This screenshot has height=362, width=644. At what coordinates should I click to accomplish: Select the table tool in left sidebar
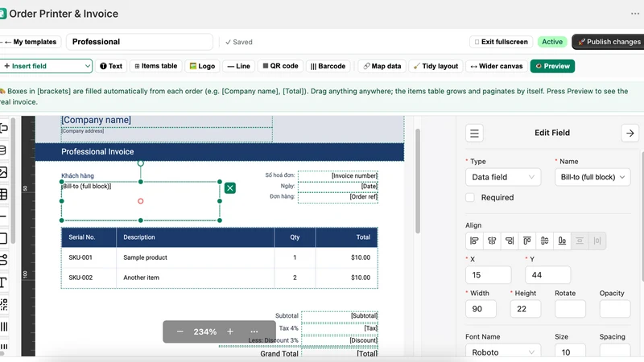(x=3, y=194)
